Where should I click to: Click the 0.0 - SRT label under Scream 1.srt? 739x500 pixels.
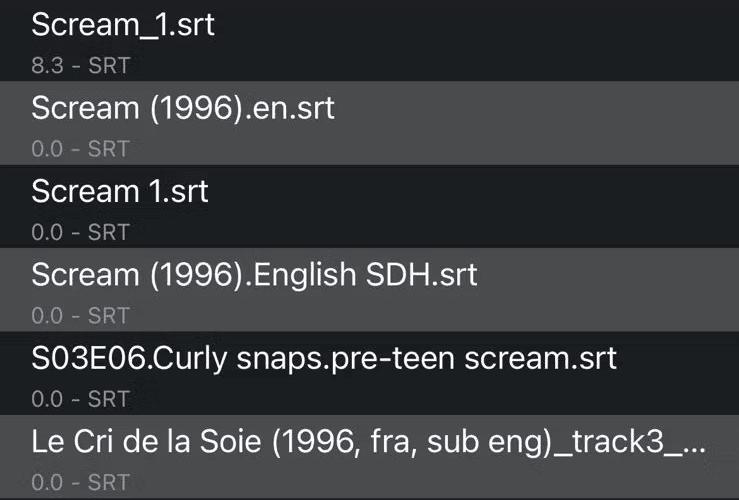tap(81, 232)
